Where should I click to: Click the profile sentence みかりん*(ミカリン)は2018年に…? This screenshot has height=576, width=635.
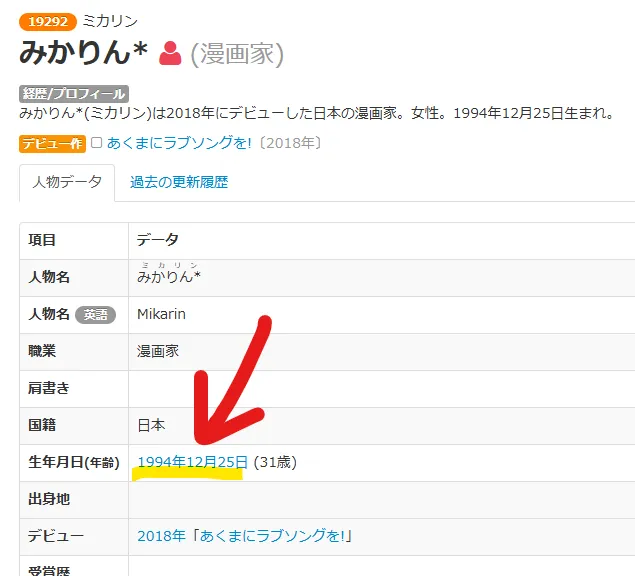(x=317, y=113)
